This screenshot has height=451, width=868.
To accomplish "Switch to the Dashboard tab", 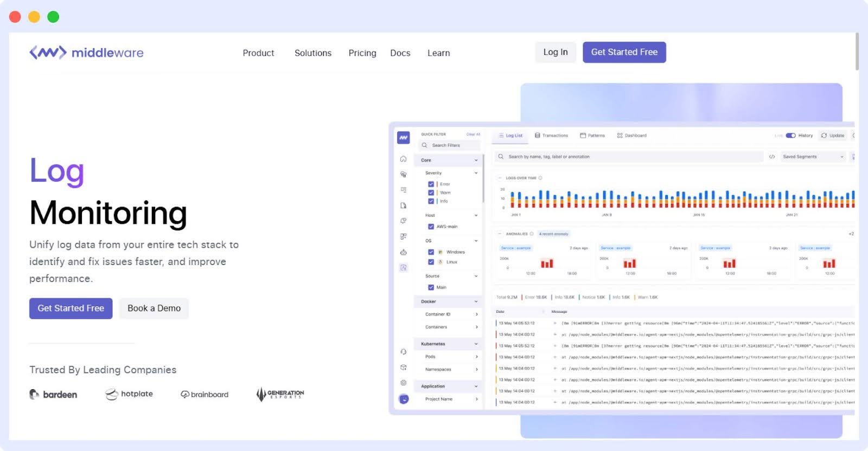I will (x=632, y=136).
